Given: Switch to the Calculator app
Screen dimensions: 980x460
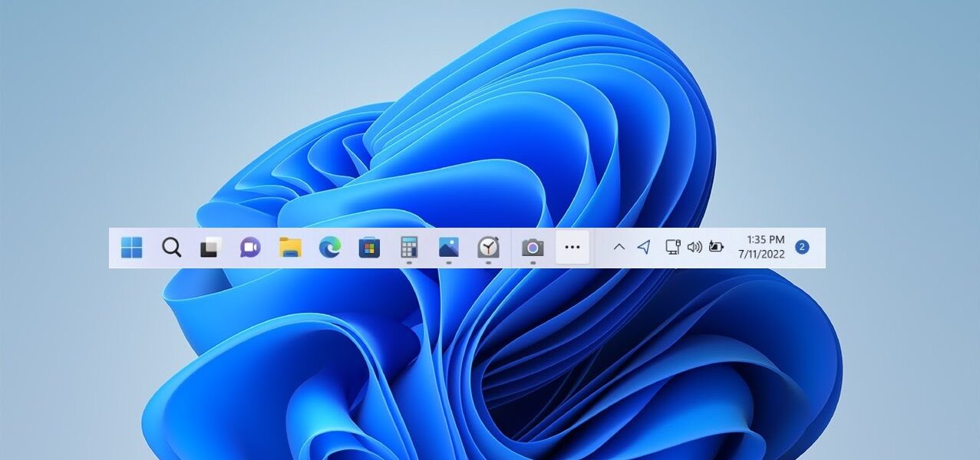Looking at the screenshot, I should pyautogui.click(x=409, y=247).
